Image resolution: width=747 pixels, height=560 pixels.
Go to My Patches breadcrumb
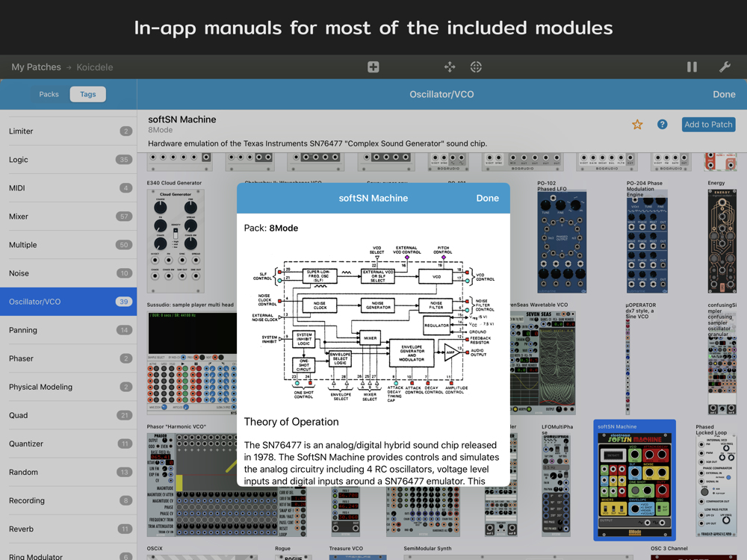coord(36,67)
